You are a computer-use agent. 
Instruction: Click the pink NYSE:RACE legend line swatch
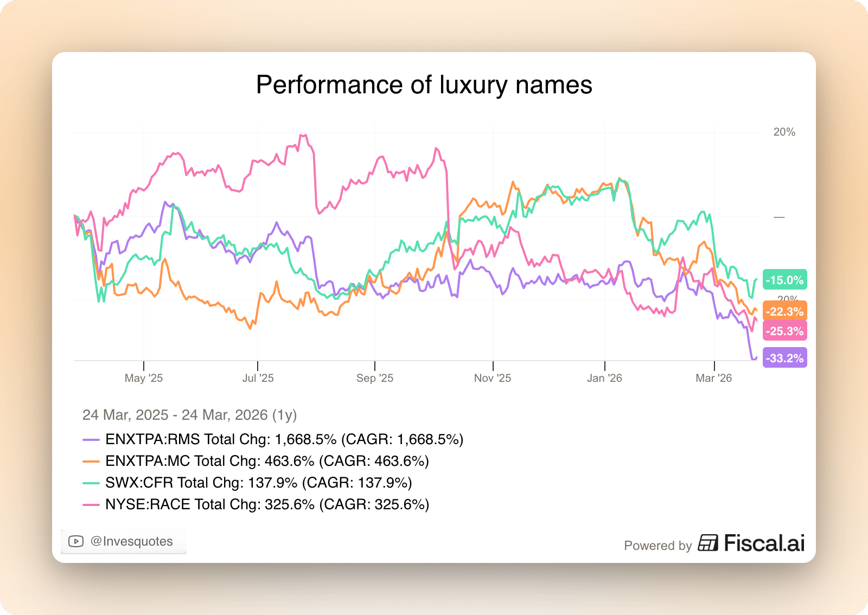tap(91, 505)
